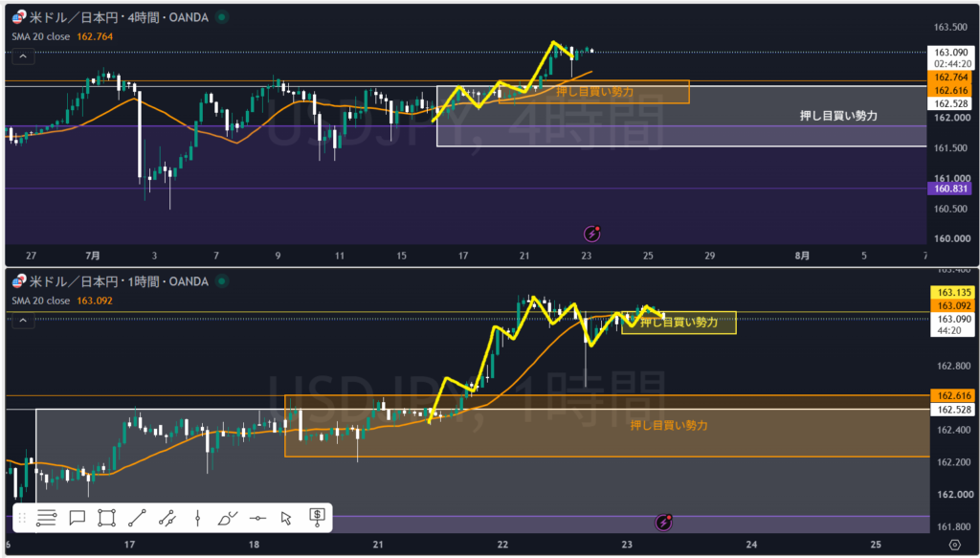Collapse indicator legend on 4-hour chart
Viewport: 980px width, 558px height.
tap(23, 56)
